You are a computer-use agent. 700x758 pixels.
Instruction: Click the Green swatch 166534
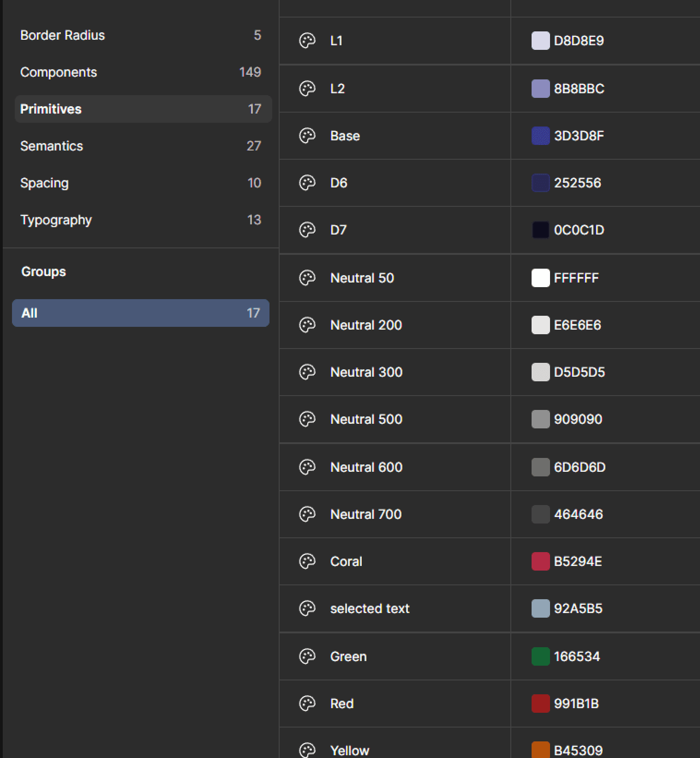tap(541, 656)
